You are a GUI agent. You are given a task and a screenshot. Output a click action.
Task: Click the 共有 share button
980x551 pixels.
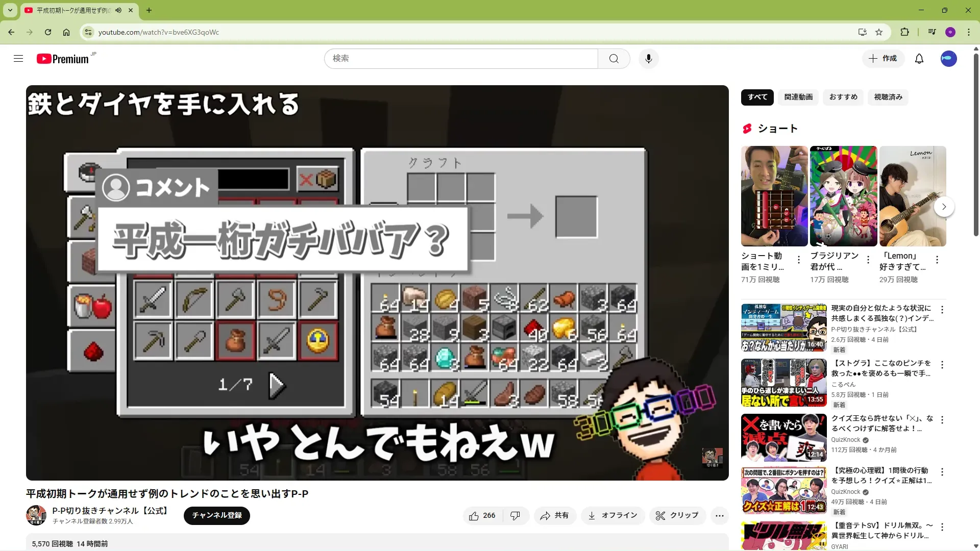(x=554, y=516)
